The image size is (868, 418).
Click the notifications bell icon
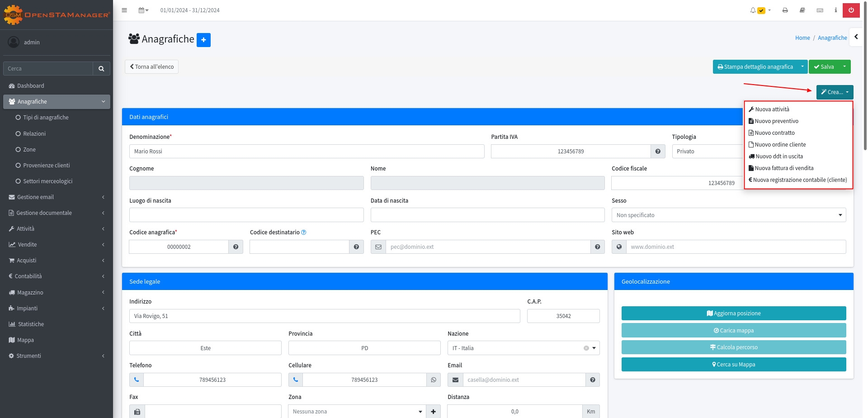(753, 10)
